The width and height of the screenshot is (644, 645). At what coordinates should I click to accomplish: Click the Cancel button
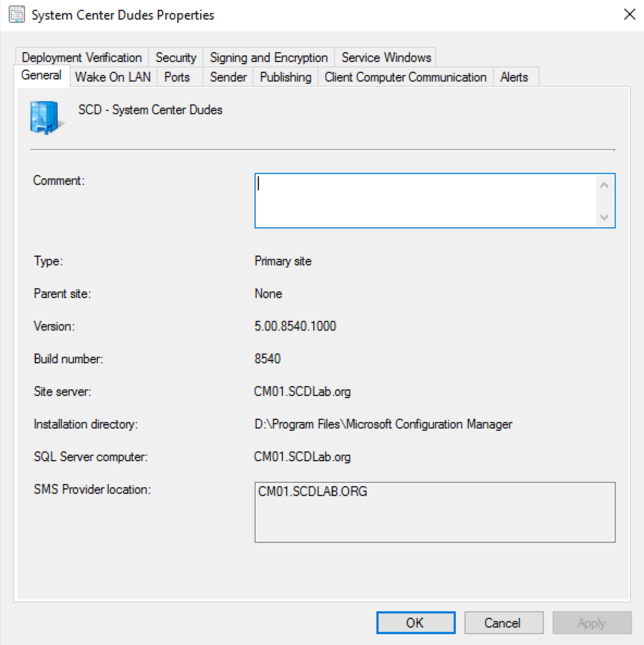pos(504,623)
